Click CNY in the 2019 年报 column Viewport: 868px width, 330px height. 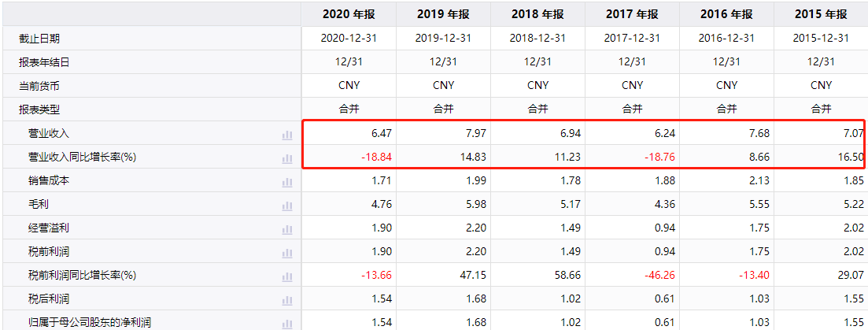coord(443,86)
